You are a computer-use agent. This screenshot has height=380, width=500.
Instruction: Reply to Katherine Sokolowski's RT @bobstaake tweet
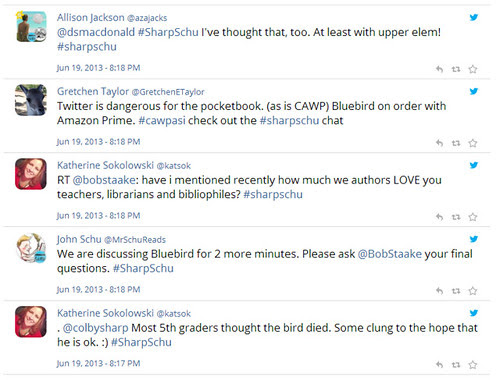[439, 217]
